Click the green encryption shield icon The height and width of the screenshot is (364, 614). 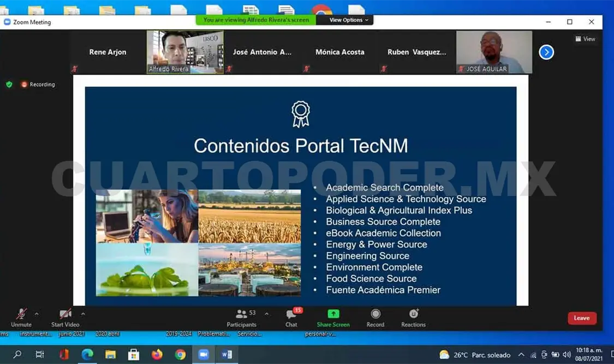coord(9,85)
